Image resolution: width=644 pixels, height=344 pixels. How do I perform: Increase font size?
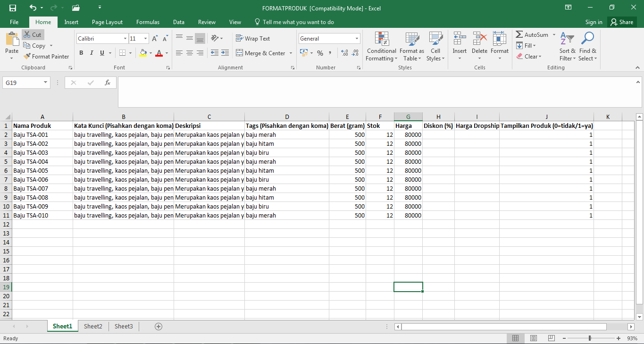[x=155, y=39]
